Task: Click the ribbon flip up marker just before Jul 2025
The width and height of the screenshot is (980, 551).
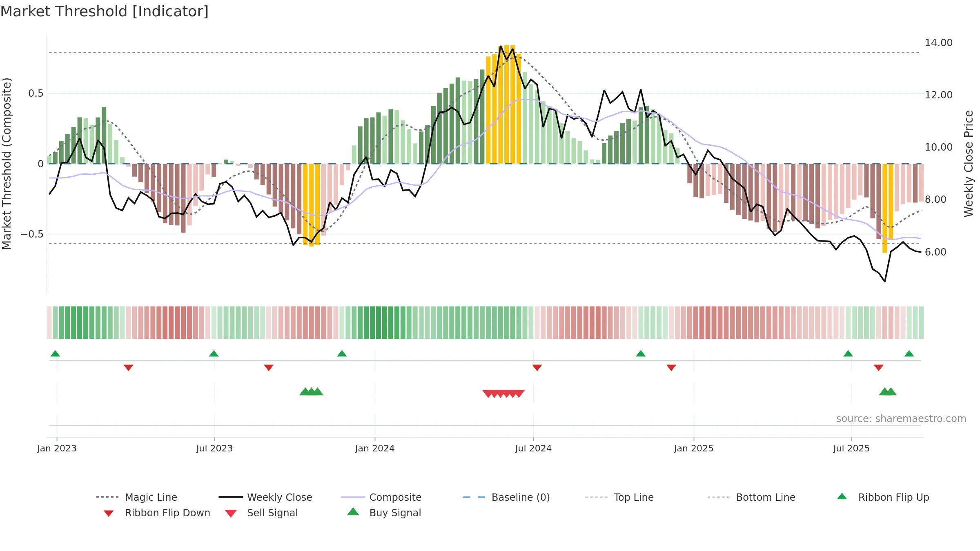Action: [x=848, y=353]
